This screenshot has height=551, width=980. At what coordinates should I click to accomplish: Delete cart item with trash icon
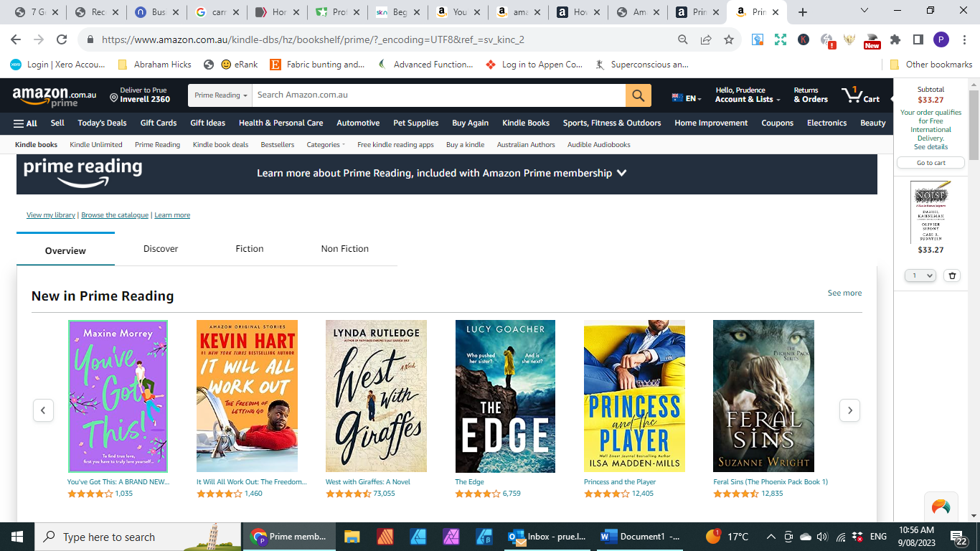coord(952,275)
